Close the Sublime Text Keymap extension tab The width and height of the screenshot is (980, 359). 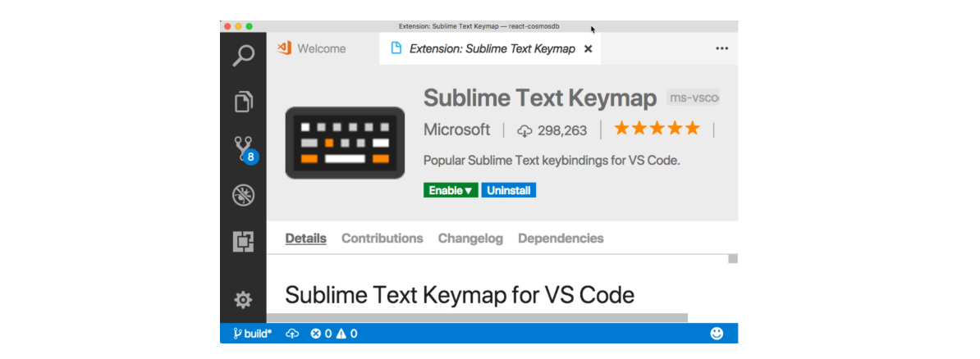588,48
